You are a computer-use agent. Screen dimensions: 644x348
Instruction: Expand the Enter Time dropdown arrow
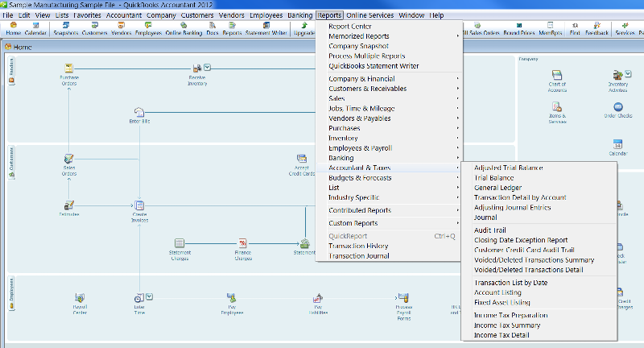point(149,296)
